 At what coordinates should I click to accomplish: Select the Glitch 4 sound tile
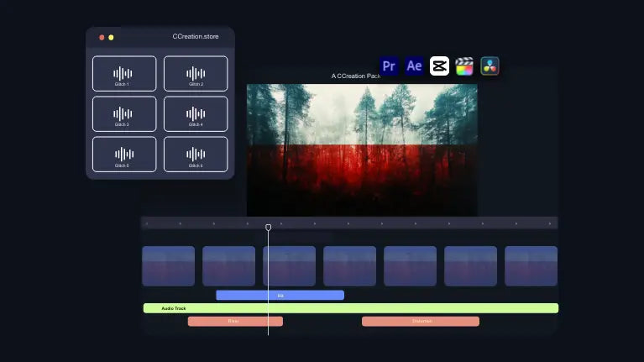196,113
